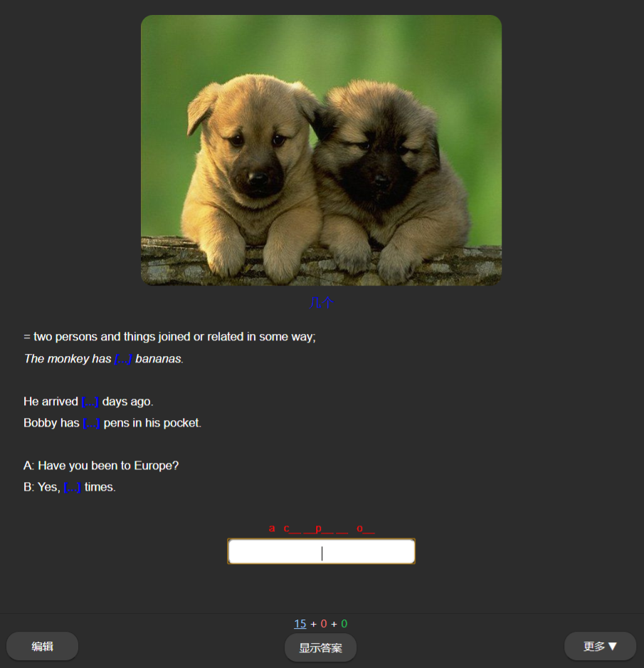Focus the answer typing input field
Viewport: 644px width, 668px height.
[322, 551]
